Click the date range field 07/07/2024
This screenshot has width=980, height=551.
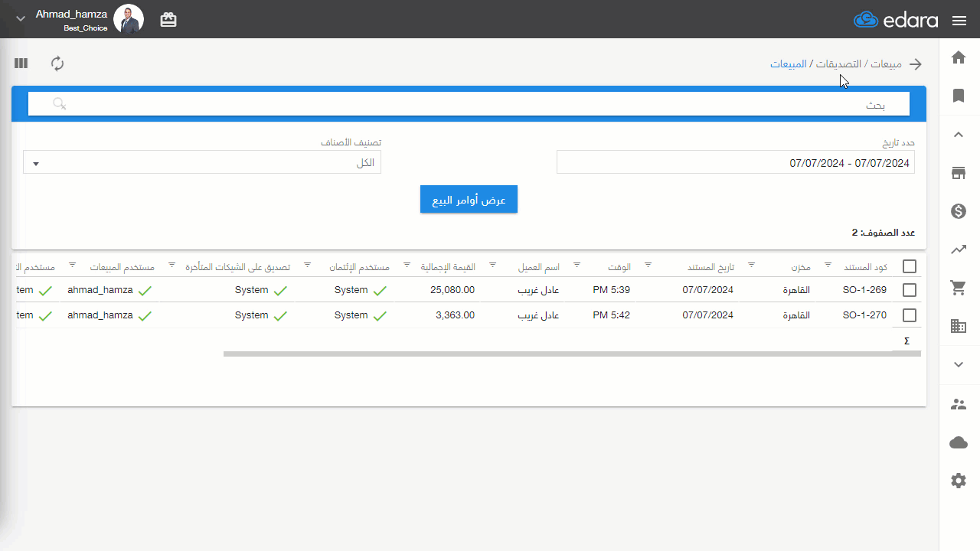coord(736,162)
